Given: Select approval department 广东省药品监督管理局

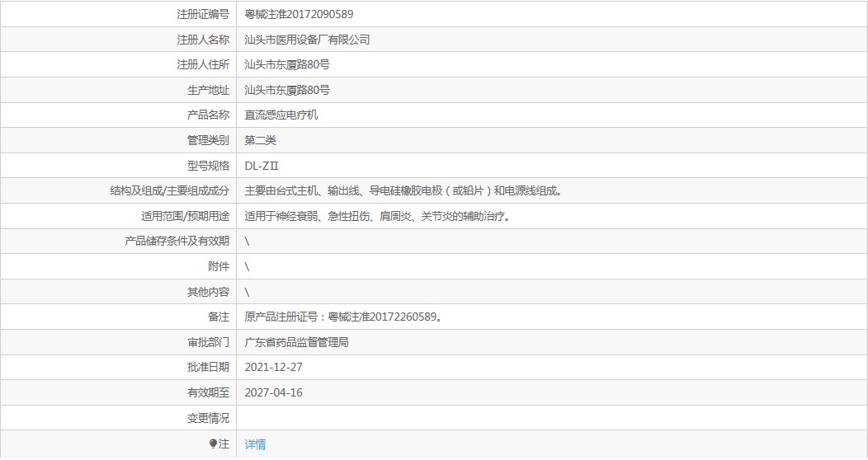Looking at the screenshot, I should coord(297,342).
